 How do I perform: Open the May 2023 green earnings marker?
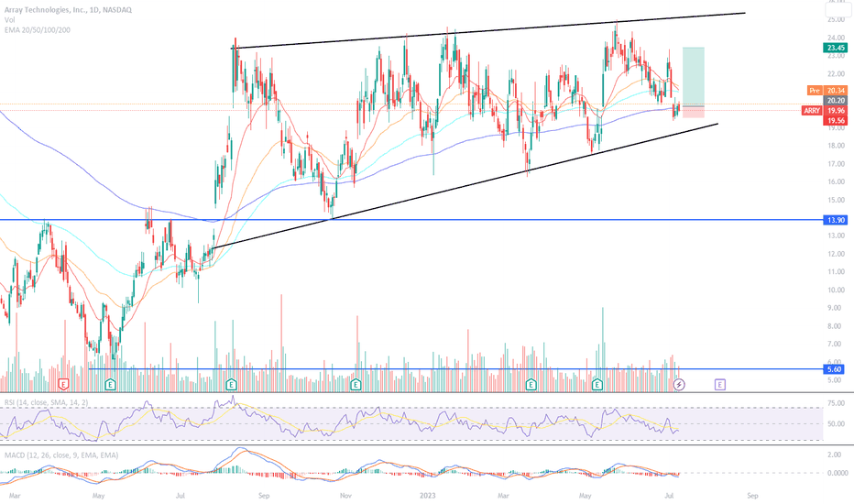[x=597, y=385]
